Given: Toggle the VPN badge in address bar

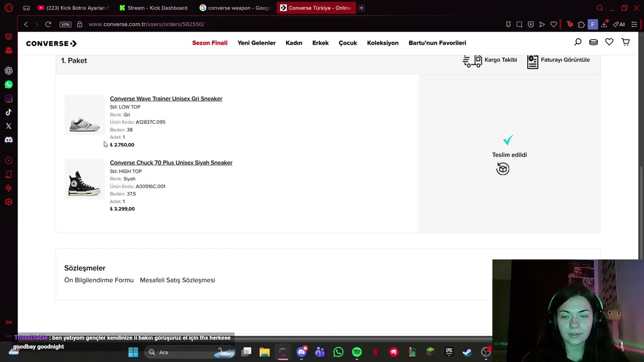Looking at the screenshot, I should click(x=65, y=24).
